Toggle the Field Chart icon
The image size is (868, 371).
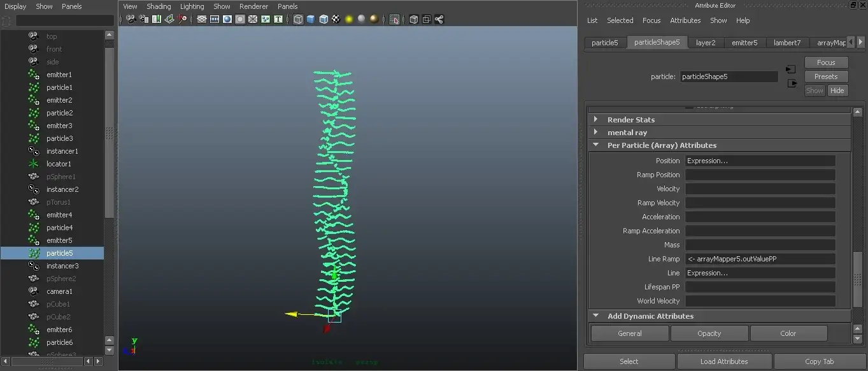click(x=253, y=19)
